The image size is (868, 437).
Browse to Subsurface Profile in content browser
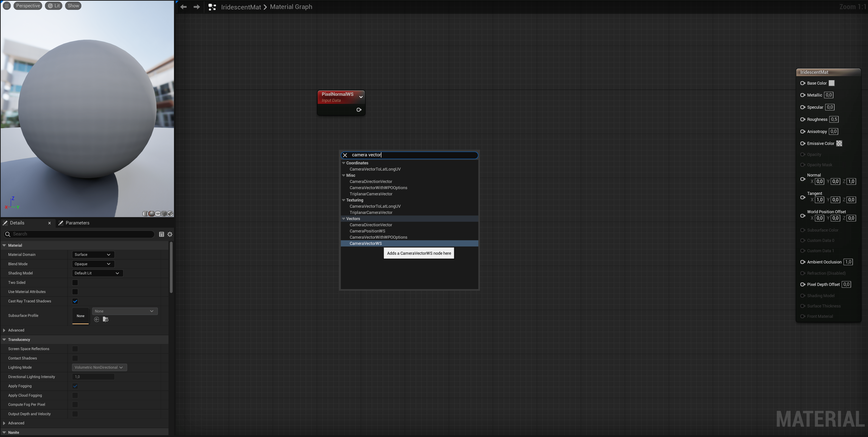[x=105, y=319]
